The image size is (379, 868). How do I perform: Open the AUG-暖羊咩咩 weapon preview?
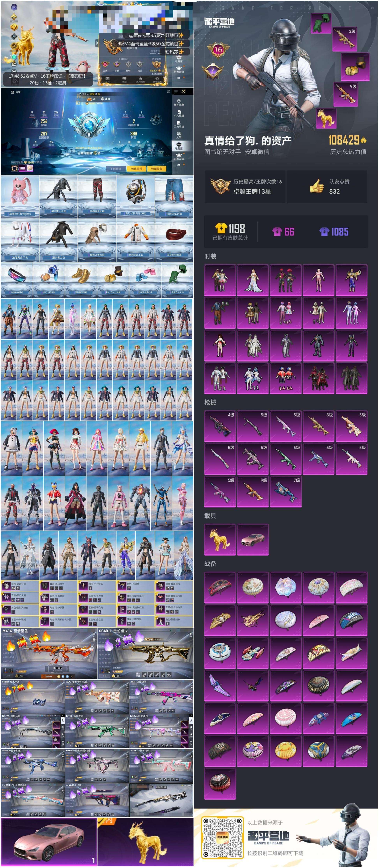pyautogui.click(x=97, y=697)
